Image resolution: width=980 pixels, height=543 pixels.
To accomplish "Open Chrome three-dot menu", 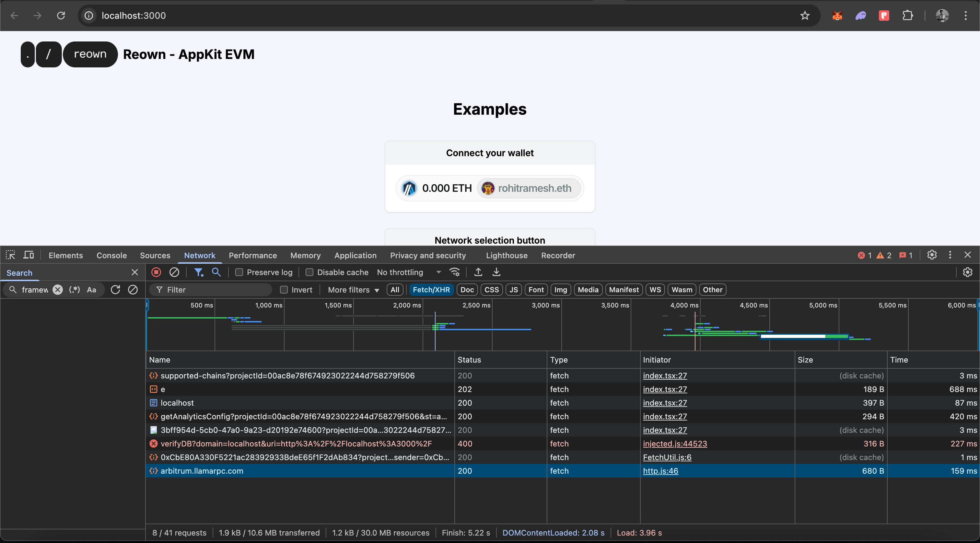I will [x=965, y=16].
